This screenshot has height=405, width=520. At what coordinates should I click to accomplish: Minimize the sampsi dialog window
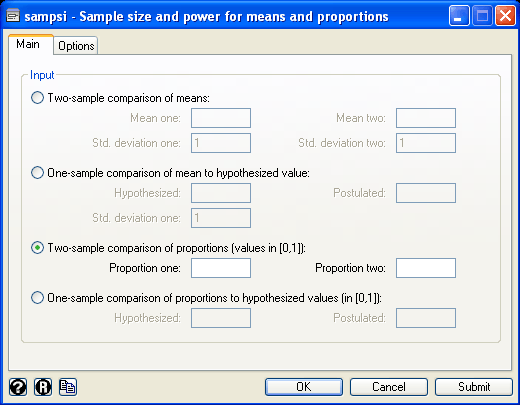click(x=459, y=16)
